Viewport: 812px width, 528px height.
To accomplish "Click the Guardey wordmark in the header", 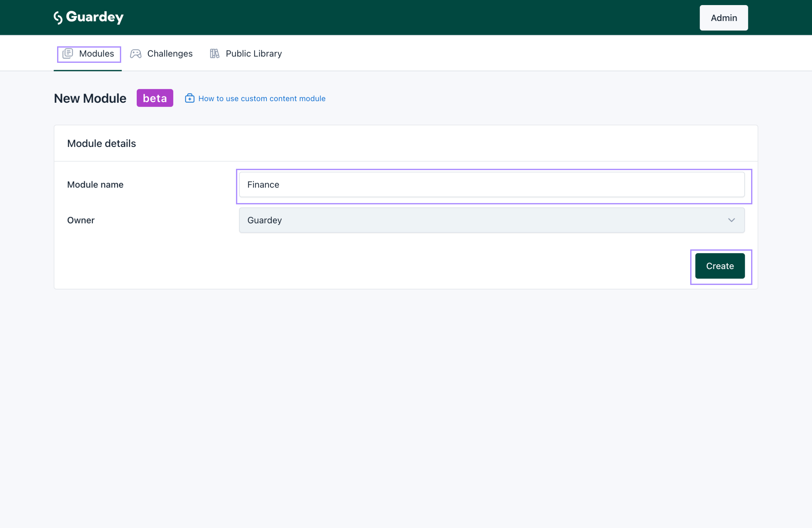I will 95,17.
